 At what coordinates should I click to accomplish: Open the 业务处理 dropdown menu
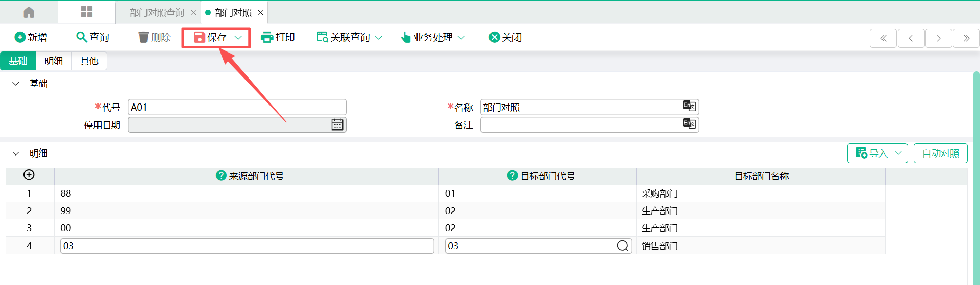pyautogui.click(x=461, y=37)
